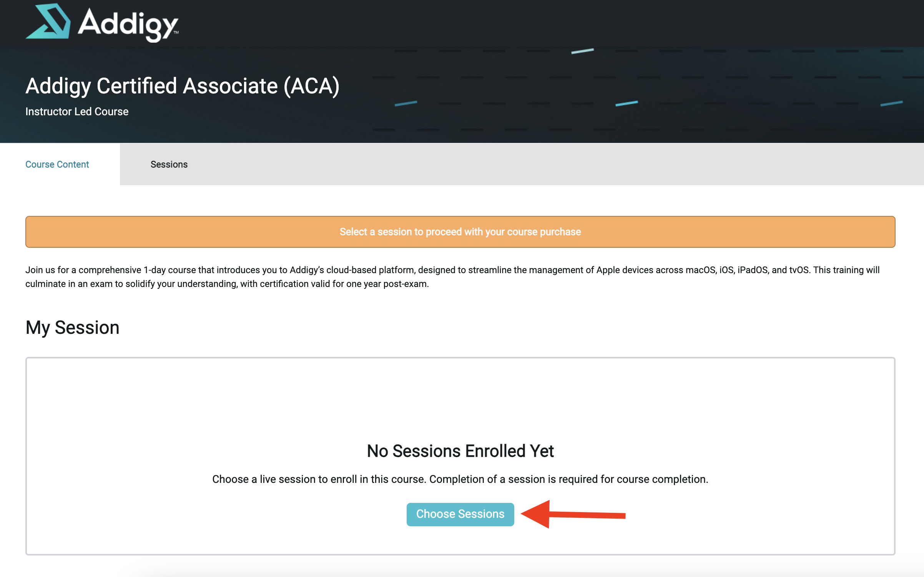Click the course description paragraph text
The height and width of the screenshot is (577, 924).
tap(452, 277)
